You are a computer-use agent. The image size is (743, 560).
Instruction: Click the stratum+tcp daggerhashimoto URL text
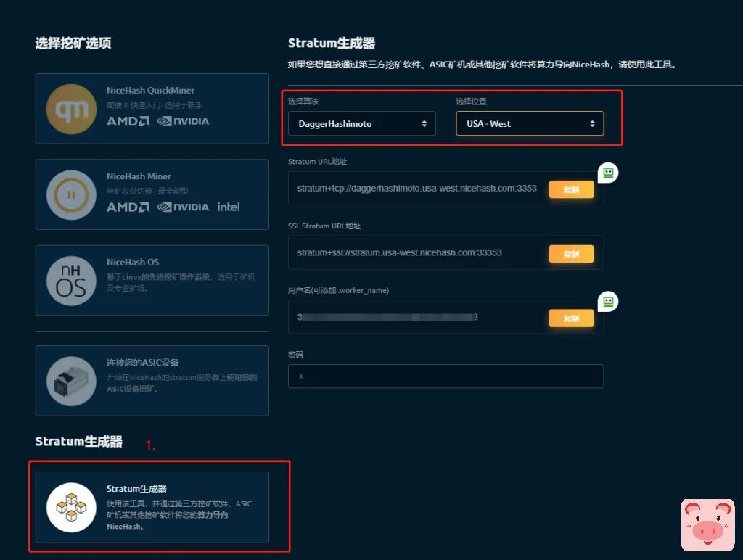[x=416, y=189]
